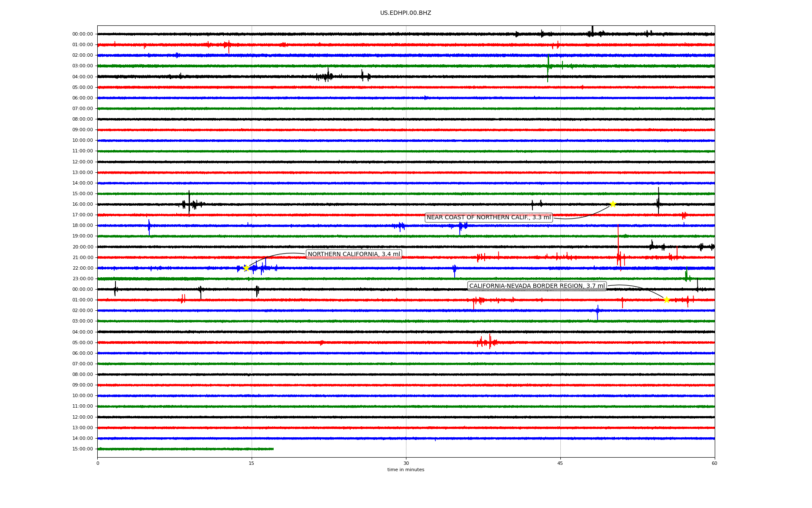Screen dimensions: 812x508
Task: Click the x-axis tick label 15
Action: (252, 463)
